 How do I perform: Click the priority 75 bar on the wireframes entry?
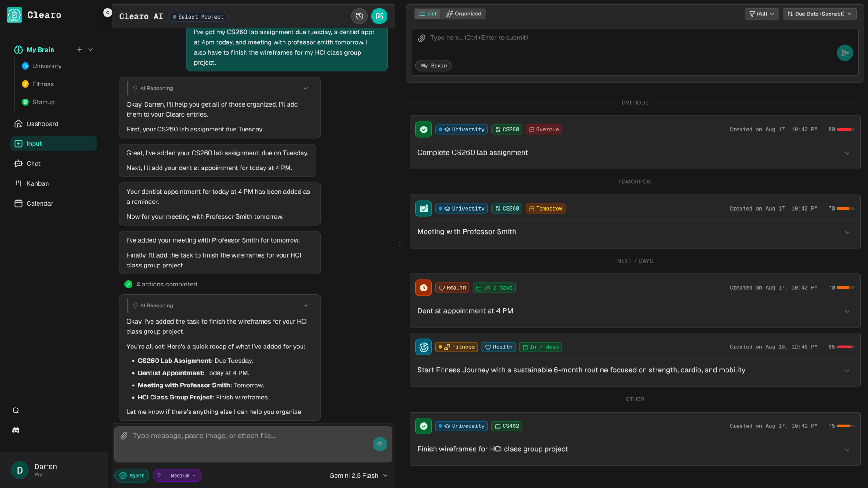click(845, 426)
